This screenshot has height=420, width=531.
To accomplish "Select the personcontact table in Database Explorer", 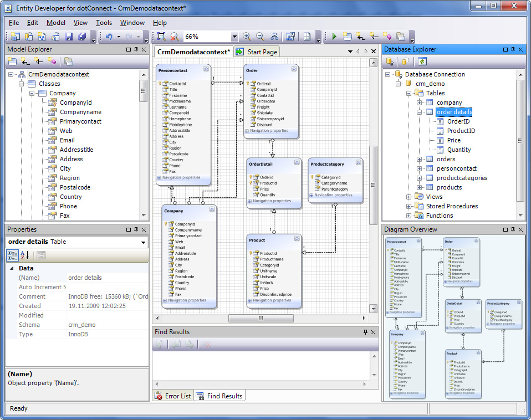I will click(x=457, y=168).
